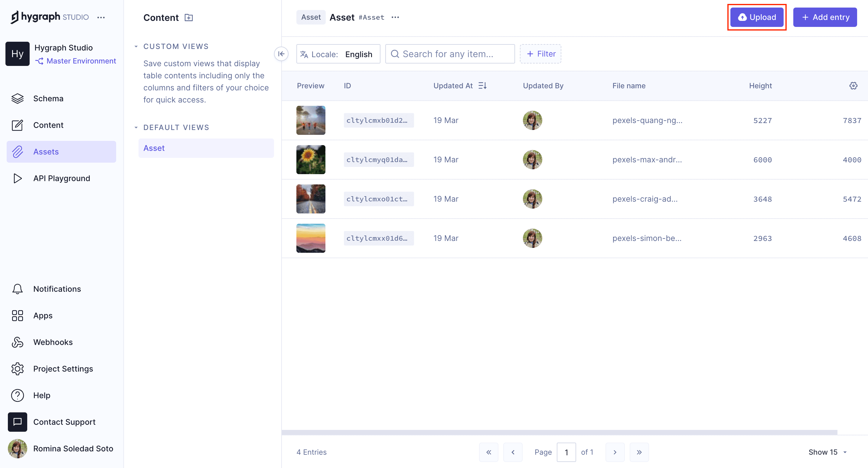The image size is (868, 468).
Task: Open the Locale English selector
Action: click(x=338, y=54)
